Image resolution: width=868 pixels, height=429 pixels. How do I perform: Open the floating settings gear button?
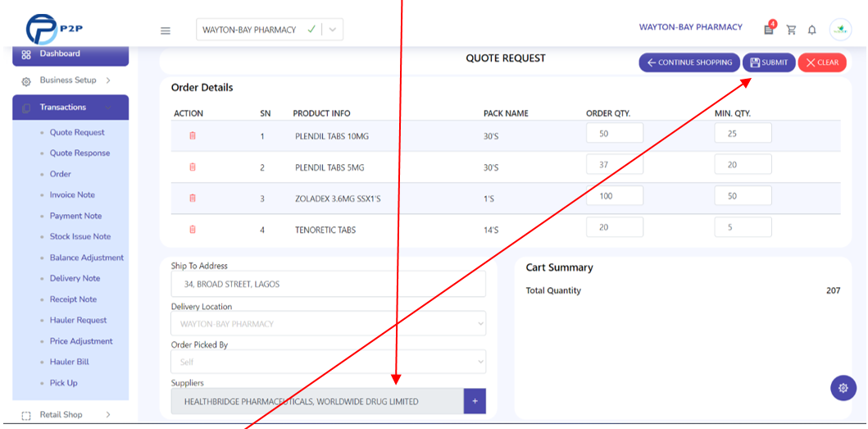843,388
